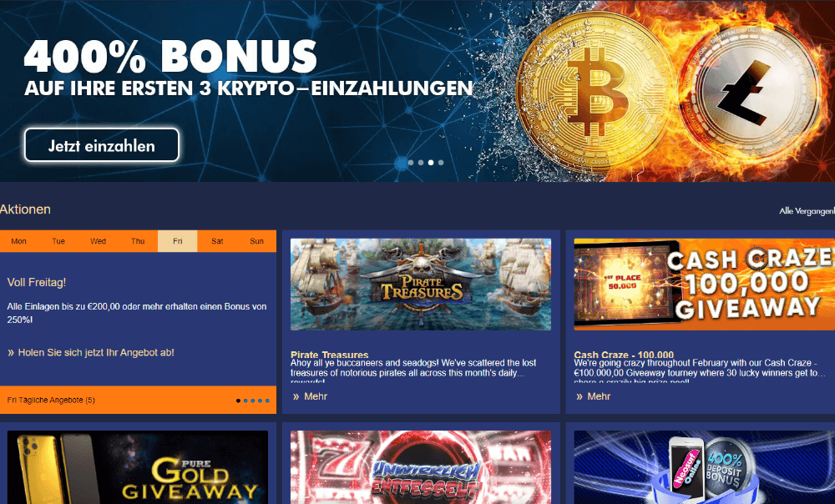The image size is (835, 504).
Task: Choose the Sat offers tab
Action: point(217,241)
